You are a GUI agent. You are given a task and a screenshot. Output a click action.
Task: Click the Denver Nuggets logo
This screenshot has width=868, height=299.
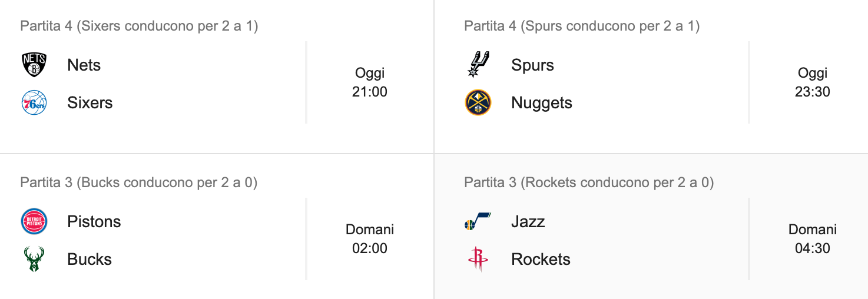coord(478,102)
